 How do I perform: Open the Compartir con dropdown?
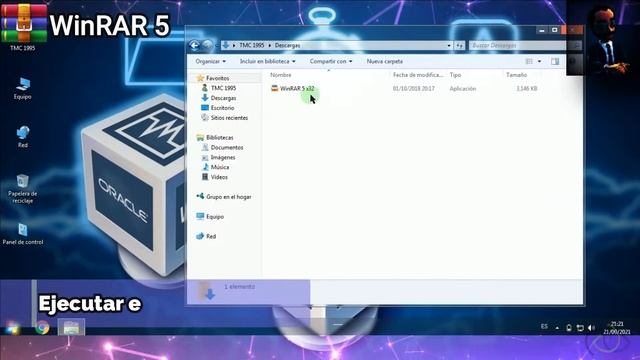(x=331, y=61)
